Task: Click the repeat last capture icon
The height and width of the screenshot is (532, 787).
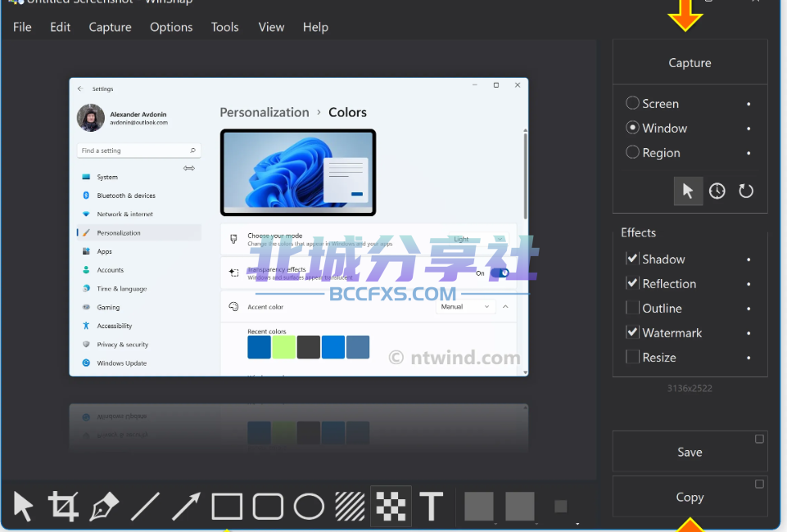Action: [x=746, y=191]
